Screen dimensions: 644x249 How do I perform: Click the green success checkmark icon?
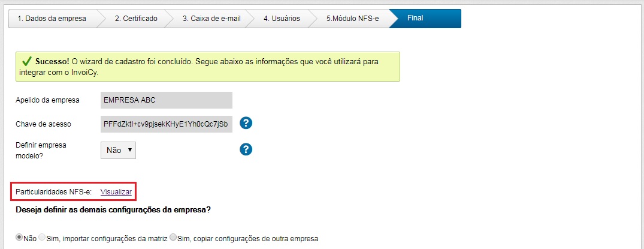tap(26, 61)
